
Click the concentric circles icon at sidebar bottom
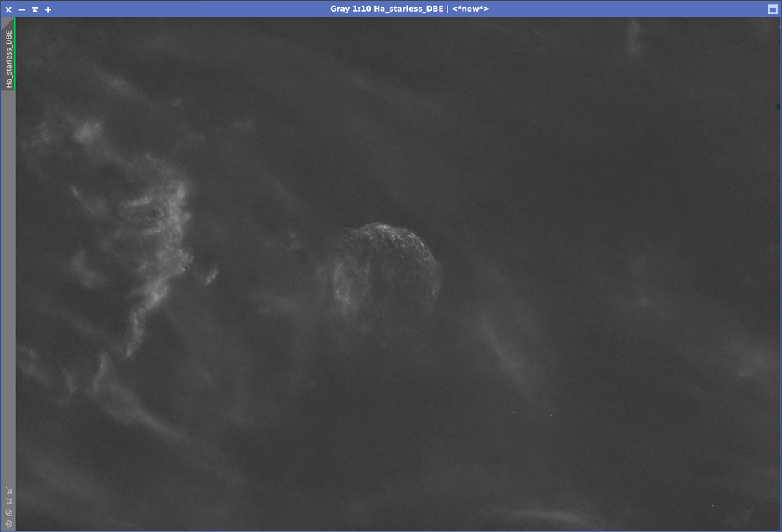[x=9, y=523]
